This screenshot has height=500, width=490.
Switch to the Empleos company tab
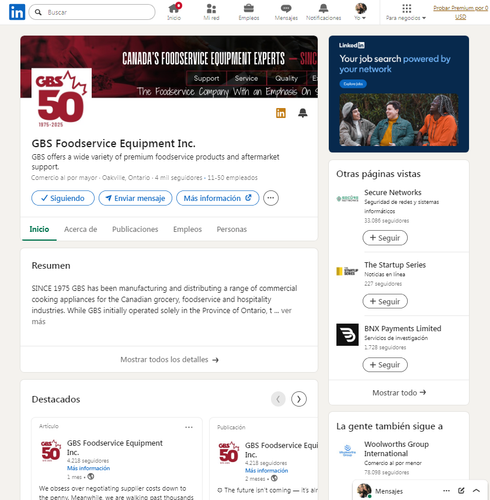click(x=187, y=229)
